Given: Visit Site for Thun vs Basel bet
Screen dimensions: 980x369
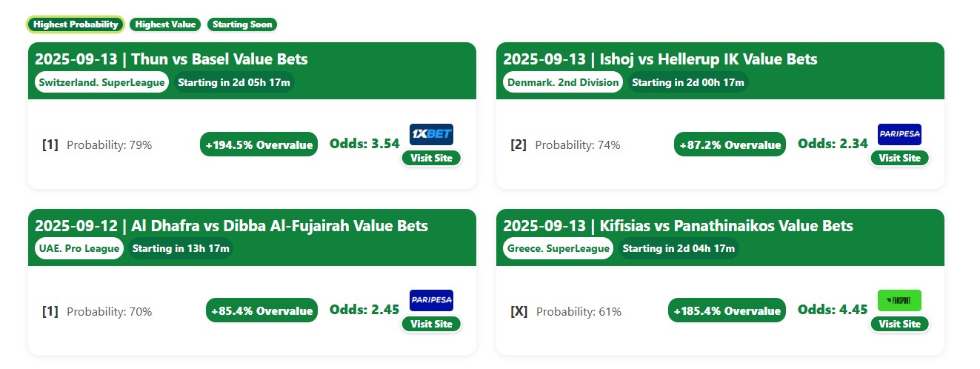Looking at the screenshot, I should 431,158.
